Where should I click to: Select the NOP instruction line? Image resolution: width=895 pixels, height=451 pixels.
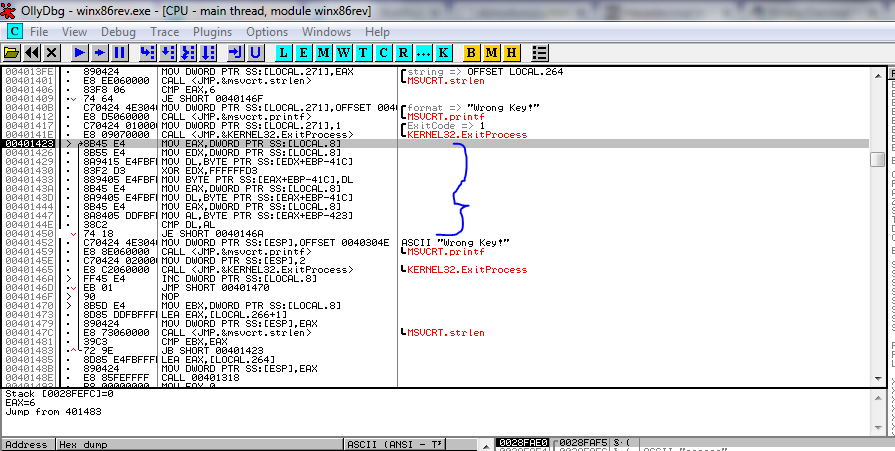tap(170, 297)
